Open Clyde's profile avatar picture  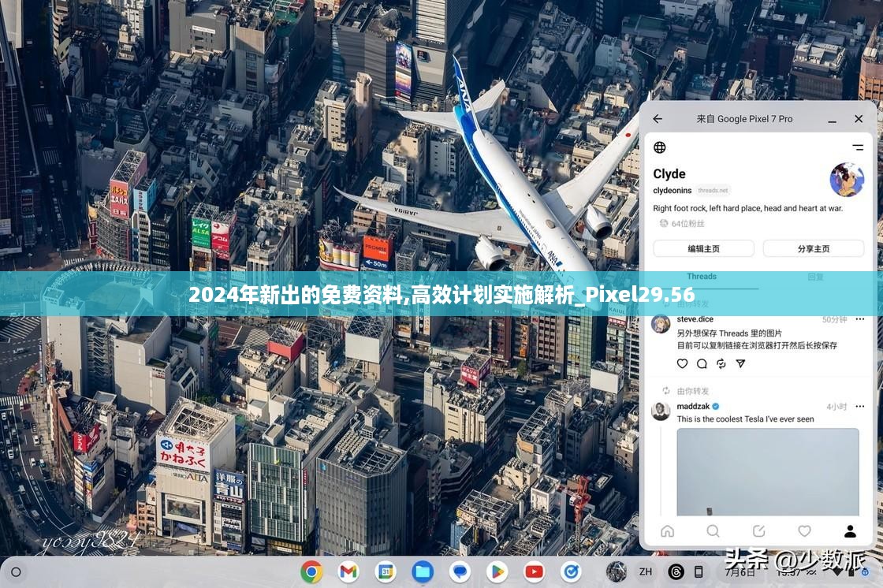pos(847,180)
